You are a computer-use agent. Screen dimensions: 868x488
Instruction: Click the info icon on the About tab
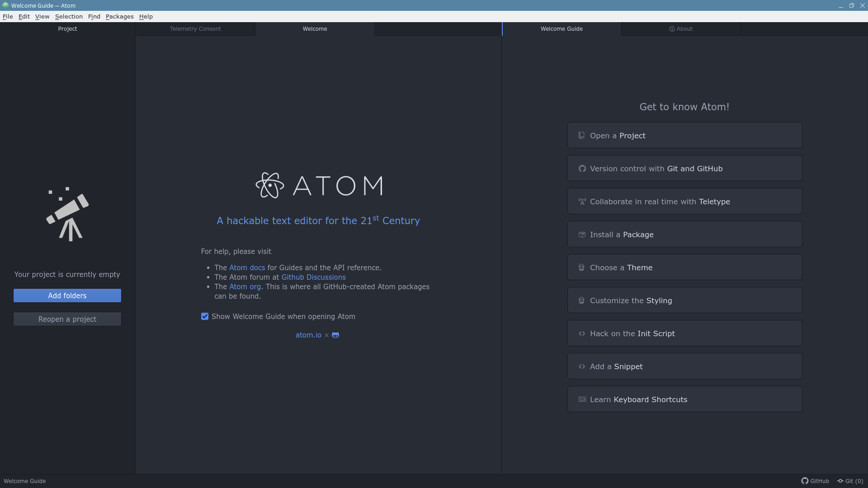coord(672,29)
